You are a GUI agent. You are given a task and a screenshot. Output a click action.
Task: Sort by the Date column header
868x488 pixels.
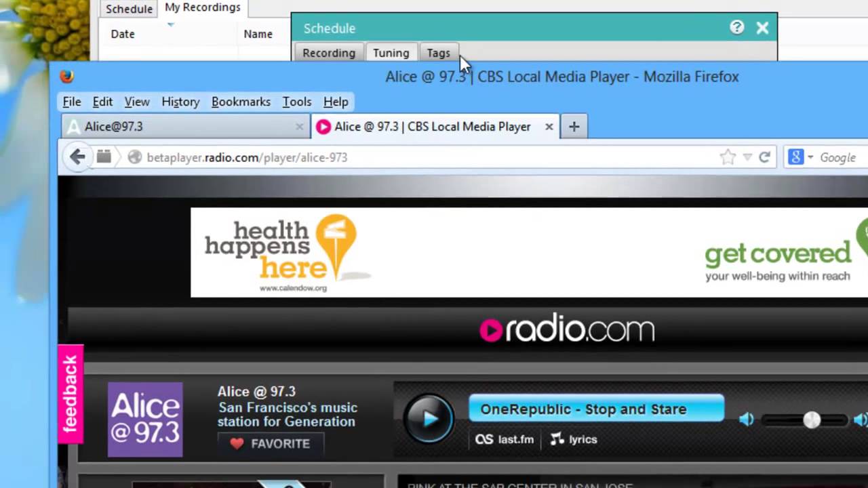(x=123, y=34)
